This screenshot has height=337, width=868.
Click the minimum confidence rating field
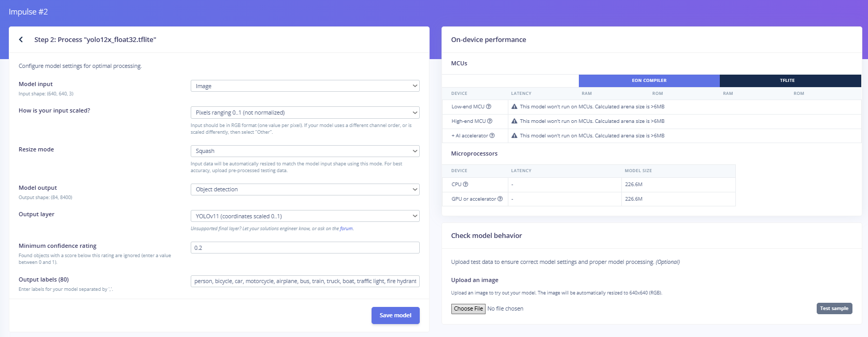click(x=305, y=248)
